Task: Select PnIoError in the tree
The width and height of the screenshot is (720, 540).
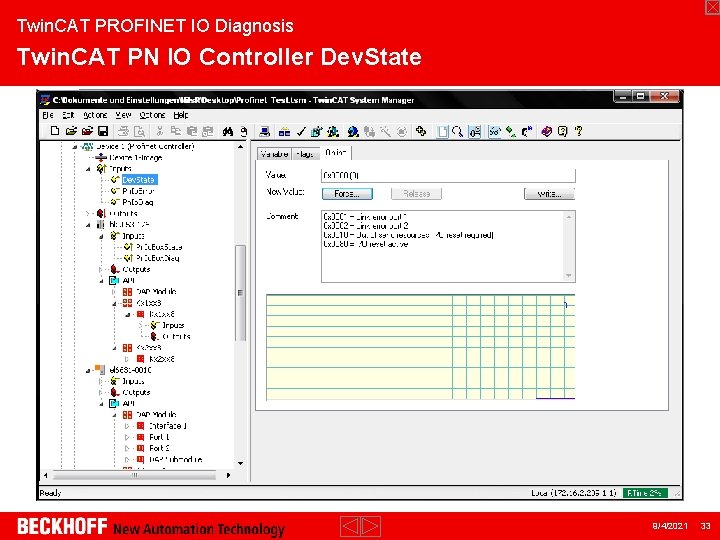Action: click(138, 191)
